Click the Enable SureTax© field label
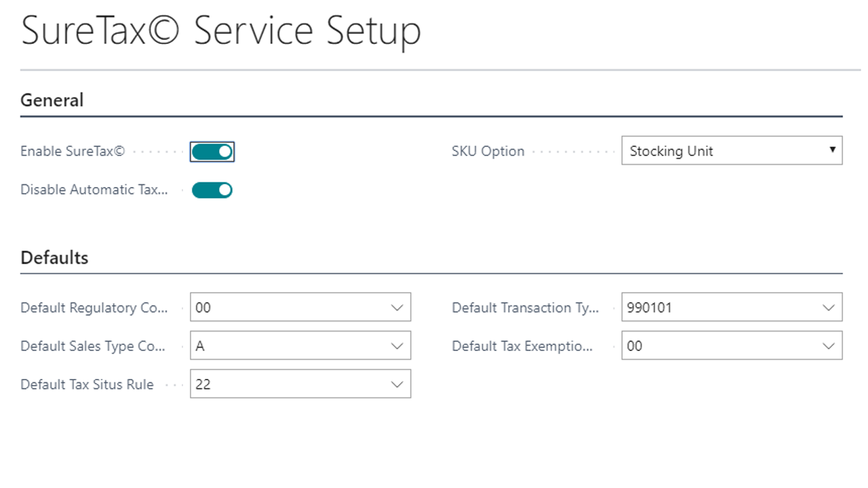The width and height of the screenshot is (868, 488). click(x=73, y=152)
